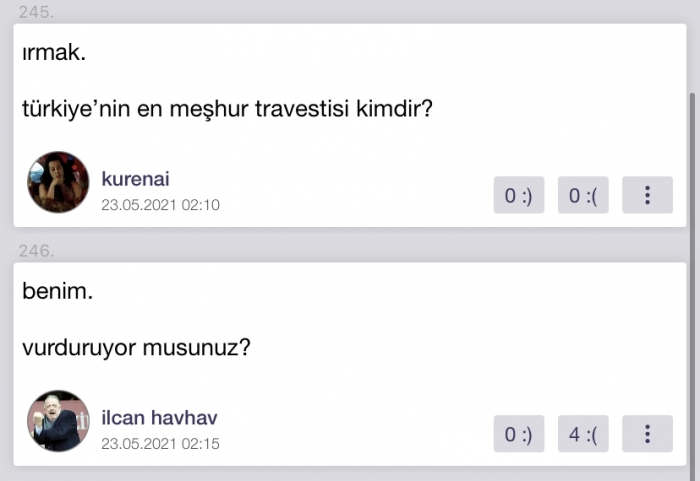Open the kurenai username link
Viewport: 700px width, 481px height.
(x=135, y=179)
